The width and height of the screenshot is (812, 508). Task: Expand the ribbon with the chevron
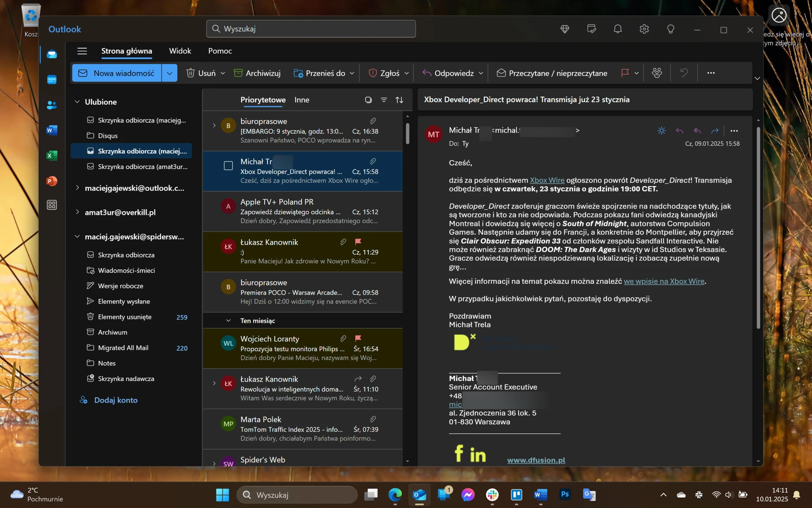(757, 78)
